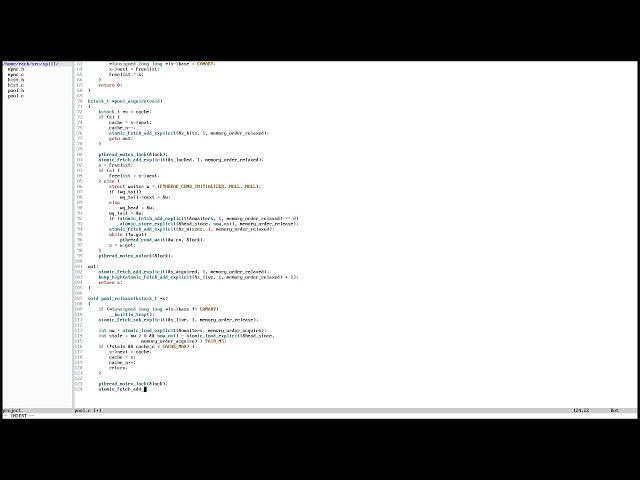Open pool.h in the file tree
This screenshot has width=640, height=480.
16,91
